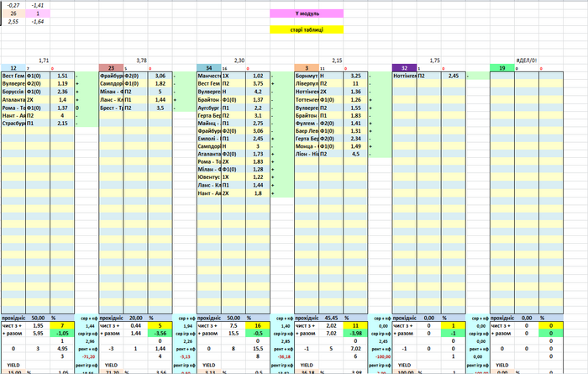
Task: Click odds 1,82 in table 23
Action: pyautogui.click(x=160, y=84)
